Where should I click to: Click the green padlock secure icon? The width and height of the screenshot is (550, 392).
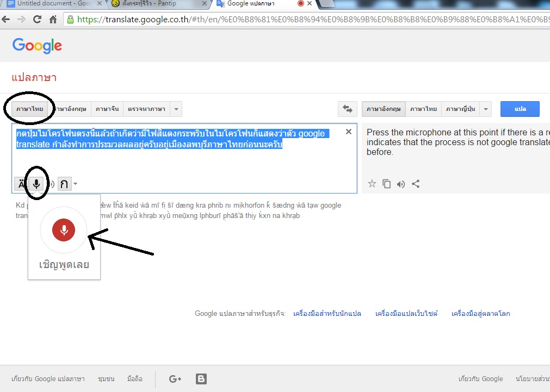click(x=70, y=19)
